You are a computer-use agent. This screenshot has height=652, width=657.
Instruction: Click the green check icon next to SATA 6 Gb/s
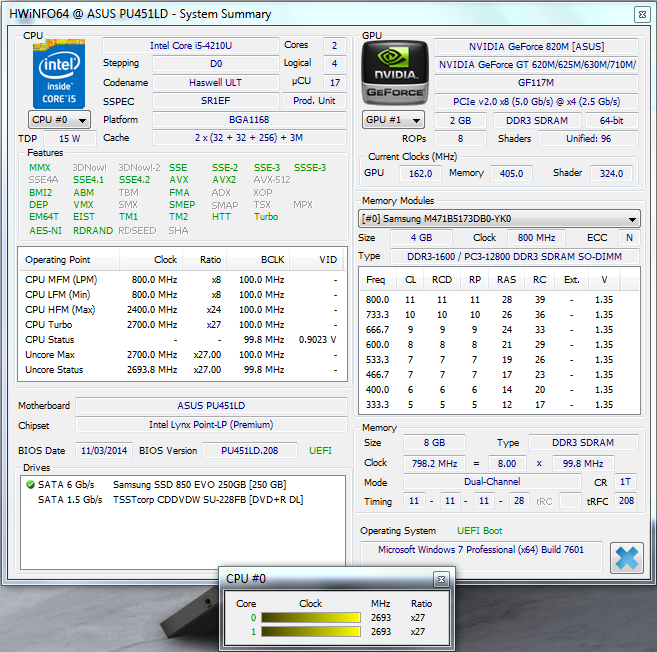coord(30,484)
